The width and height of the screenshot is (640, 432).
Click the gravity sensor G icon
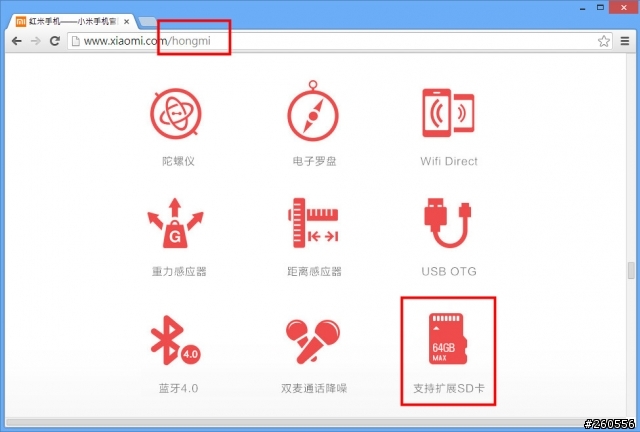point(175,223)
